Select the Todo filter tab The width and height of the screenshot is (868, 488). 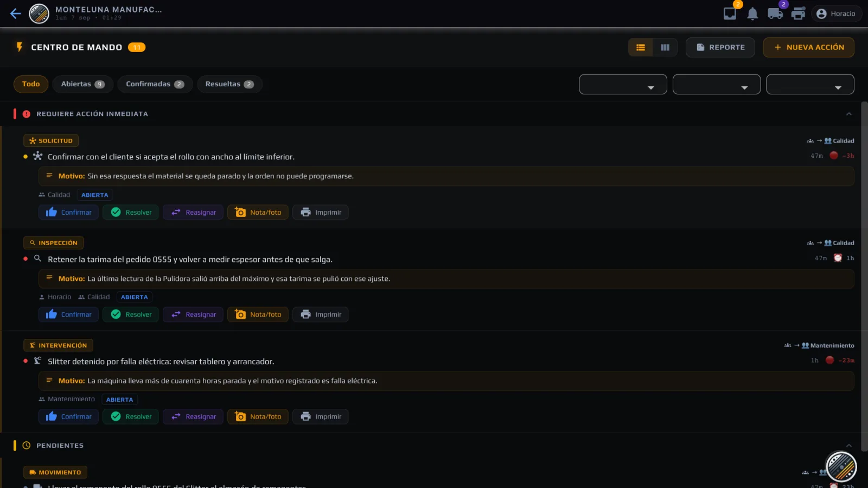click(31, 84)
